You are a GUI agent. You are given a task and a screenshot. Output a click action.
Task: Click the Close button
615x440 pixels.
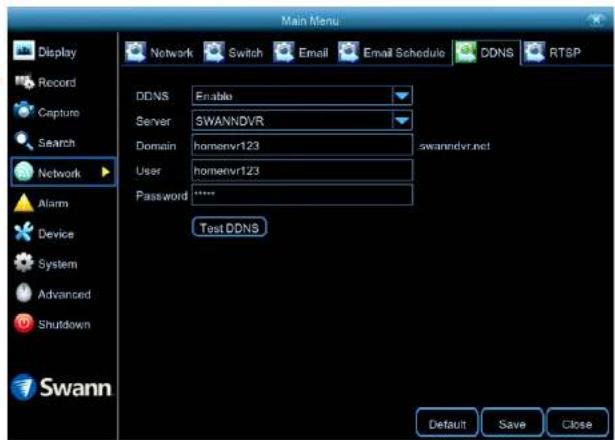[577, 424]
